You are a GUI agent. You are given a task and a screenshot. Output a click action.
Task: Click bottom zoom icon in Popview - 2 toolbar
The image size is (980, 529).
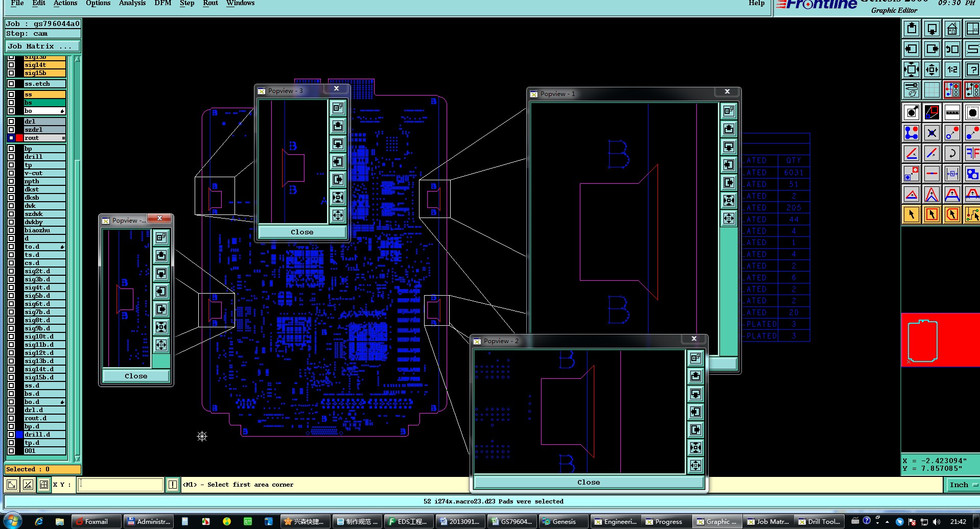coord(695,465)
